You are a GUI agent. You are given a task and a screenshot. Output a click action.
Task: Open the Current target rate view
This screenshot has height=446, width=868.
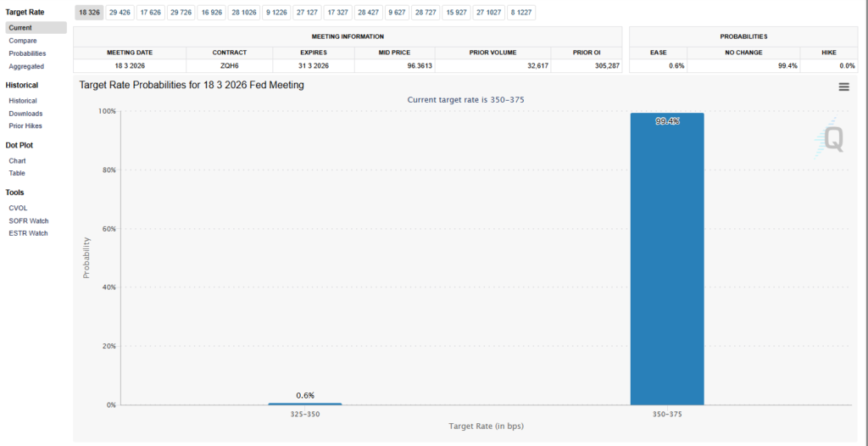(x=36, y=28)
